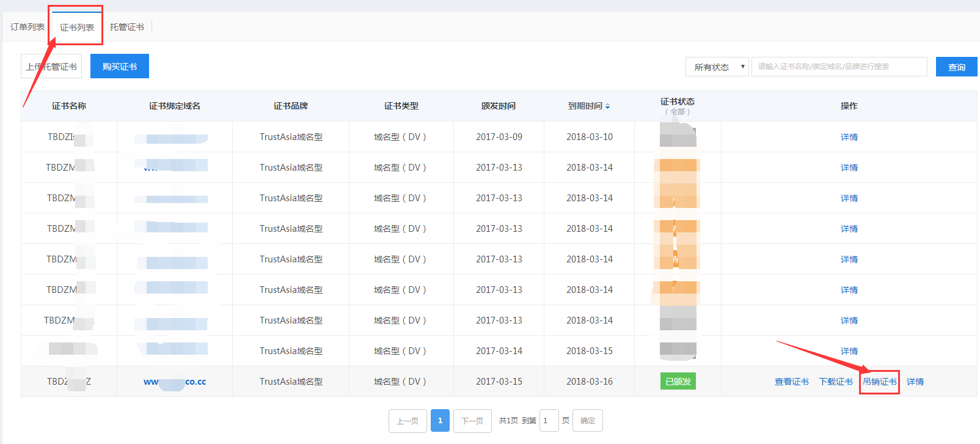The height and width of the screenshot is (444, 980).
Task: Select the 托管证书 tab
Action: click(x=127, y=27)
